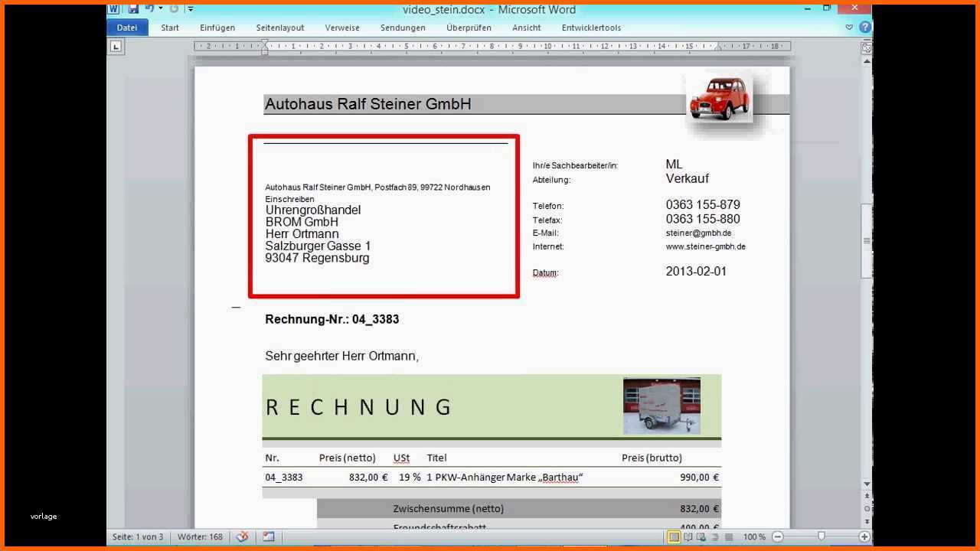Open Word Help question mark icon
The width and height of the screenshot is (980, 551).
pos(864,28)
